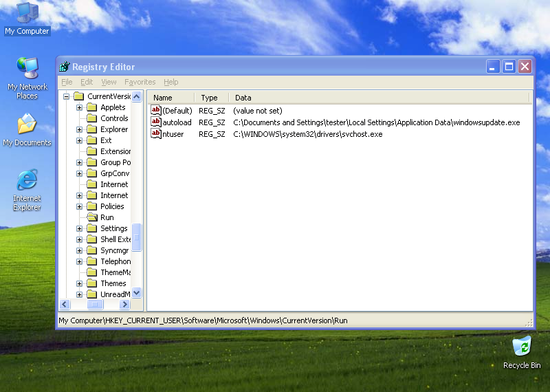Open the Edit menu
This screenshot has height=392, width=550.
tap(87, 82)
